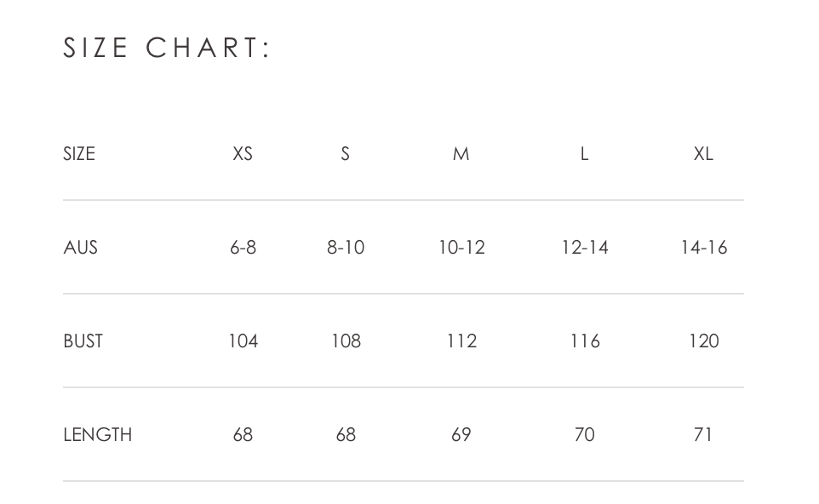
Task: Click the BUST row label
Action: point(83,341)
